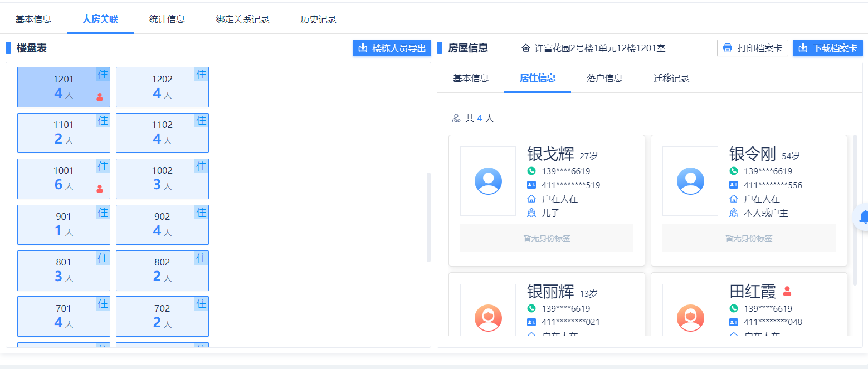Click the red person icon in room 1001
This screenshot has width=868, height=369.
click(x=100, y=189)
